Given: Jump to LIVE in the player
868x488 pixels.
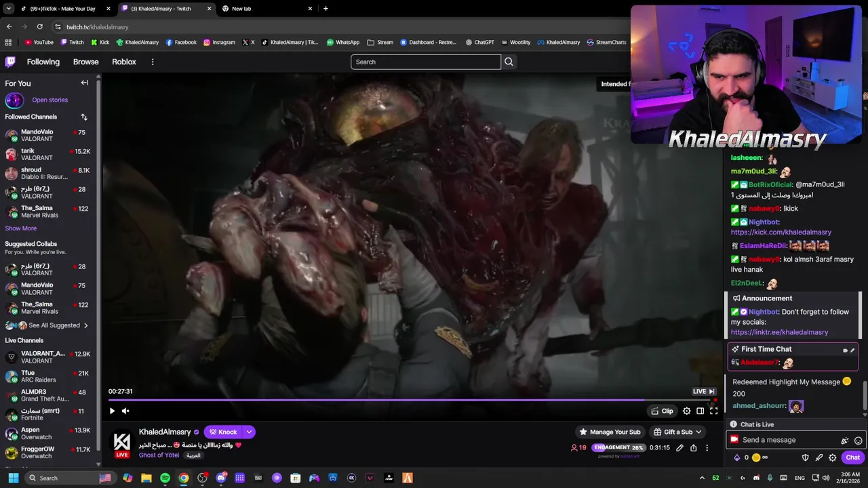Looking at the screenshot, I should [703, 391].
